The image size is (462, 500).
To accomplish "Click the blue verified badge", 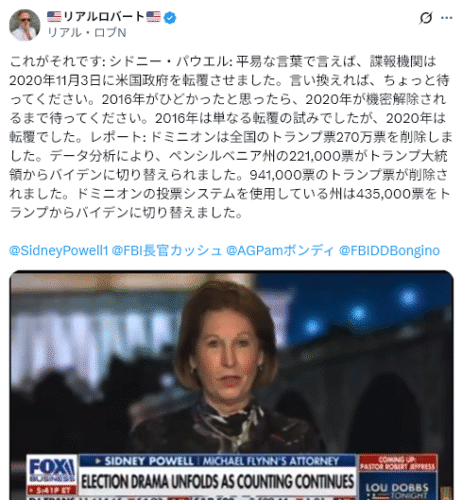I will tap(170, 17).
